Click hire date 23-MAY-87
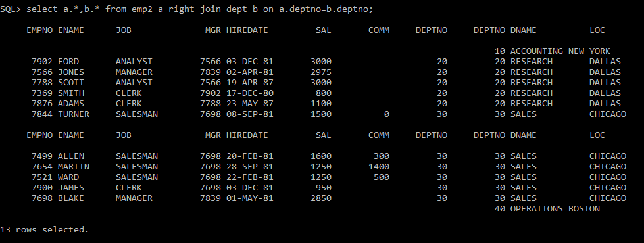 (250, 104)
